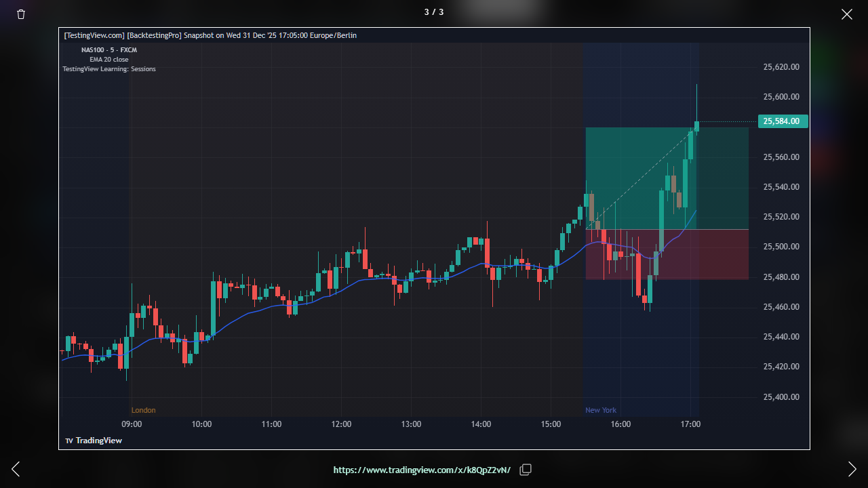Pick the 25,480.00 price axis label

pos(781,277)
